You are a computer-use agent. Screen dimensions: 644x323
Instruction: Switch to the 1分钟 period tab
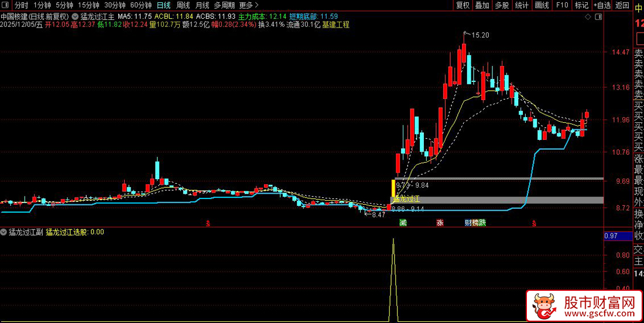click(x=42, y=5)
